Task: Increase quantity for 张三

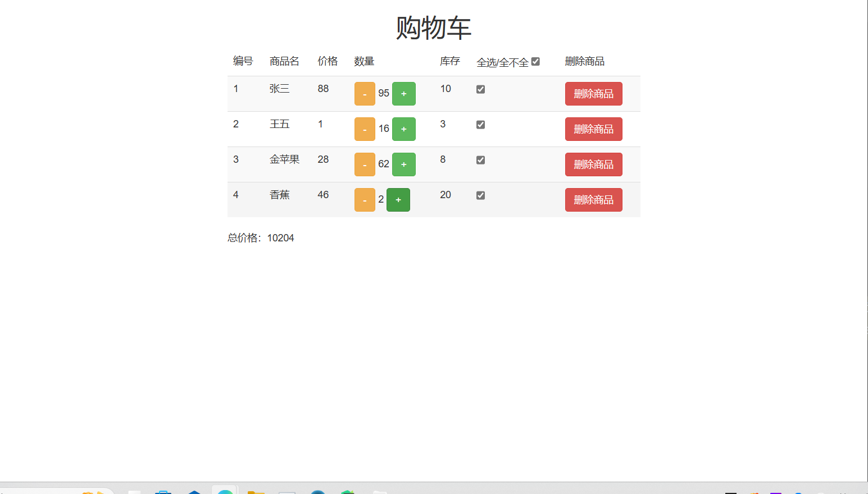Action: pyautogui.click(x=403, y=94)
